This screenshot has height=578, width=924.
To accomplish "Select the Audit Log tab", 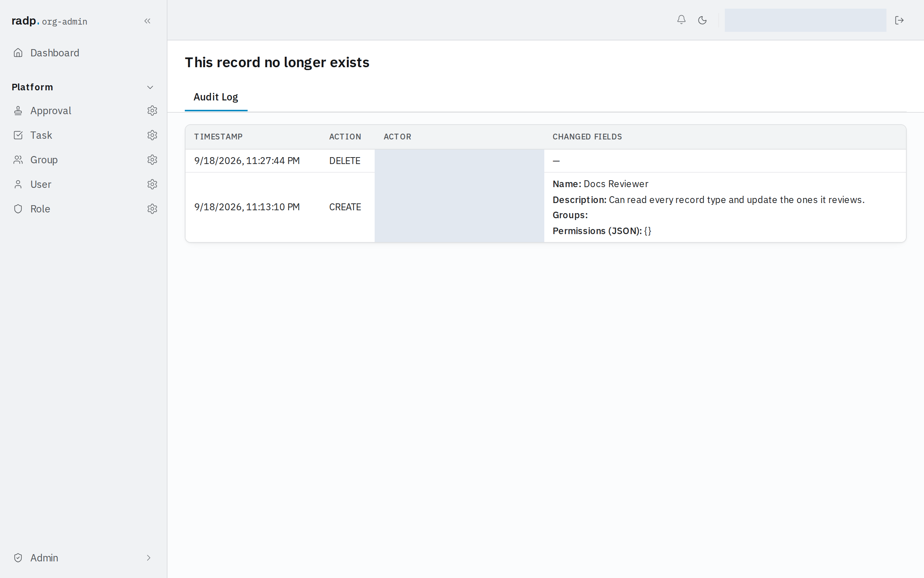I will pos(216,97).
